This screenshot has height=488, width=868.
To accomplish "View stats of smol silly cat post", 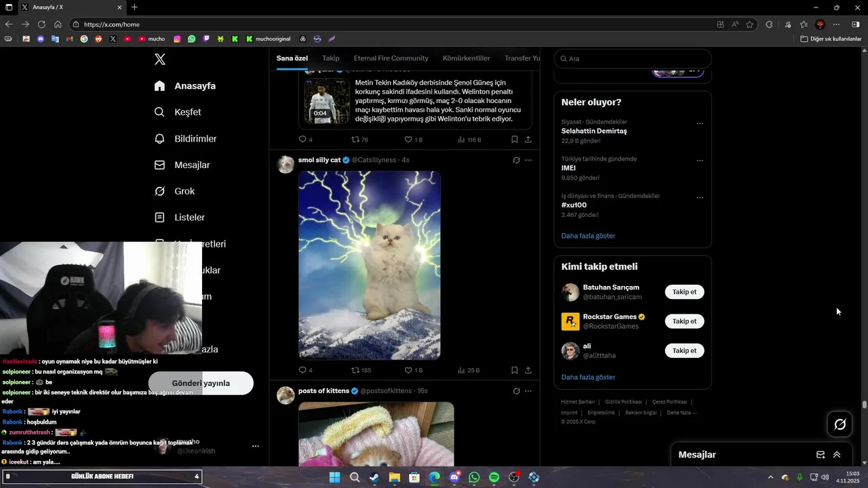I will point(469,370).
